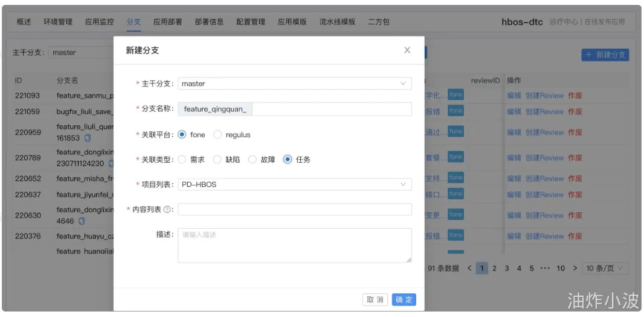Click the hbos-dtc application name

[523, 22]
